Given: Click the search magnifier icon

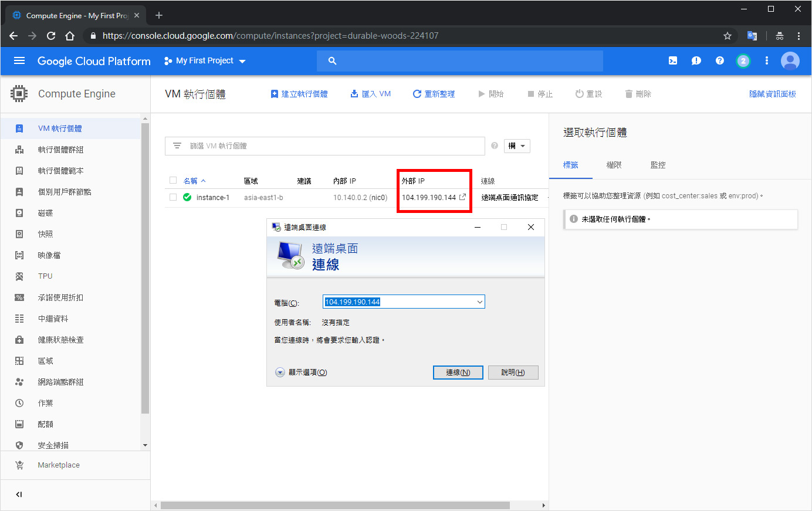Looking at the screenshot, I should 332,61.
